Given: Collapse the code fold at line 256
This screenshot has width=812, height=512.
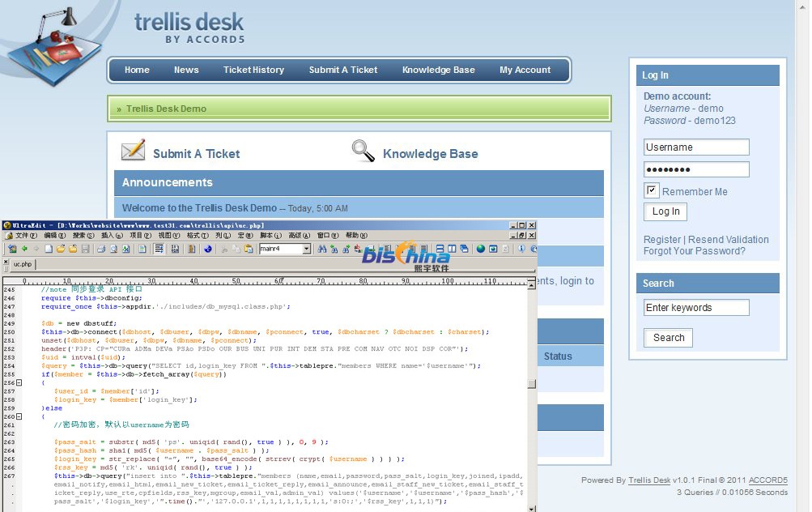Looking at the screenshot, I should (19, 383).
